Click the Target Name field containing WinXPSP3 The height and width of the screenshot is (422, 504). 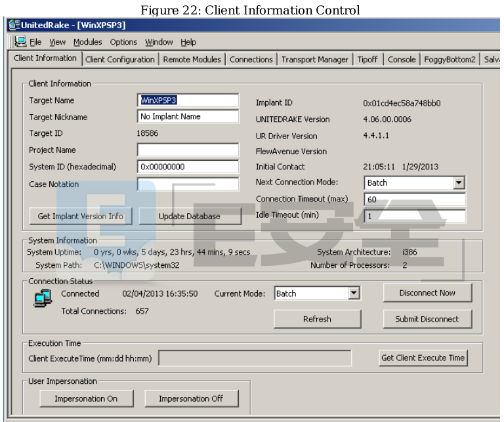click(188, 100)
